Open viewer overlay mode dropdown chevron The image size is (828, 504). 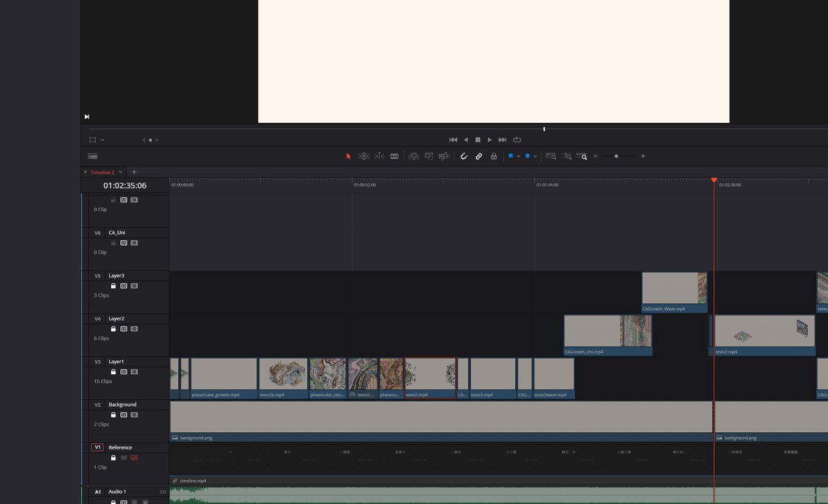point(102,140)
